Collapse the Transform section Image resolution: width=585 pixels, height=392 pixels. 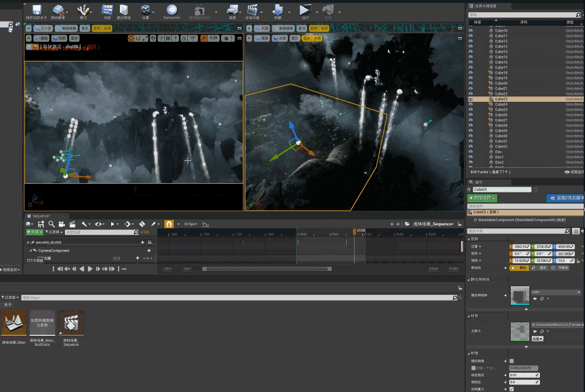[469, 239]
